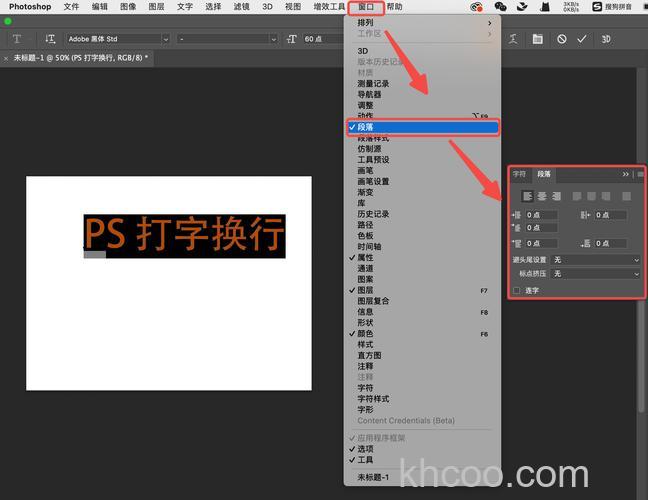Image resolution: width=648 pixels, height=500 pixels.
Task: Click the bird icon in macOS menu bar
Action: [x=522, y=7]
